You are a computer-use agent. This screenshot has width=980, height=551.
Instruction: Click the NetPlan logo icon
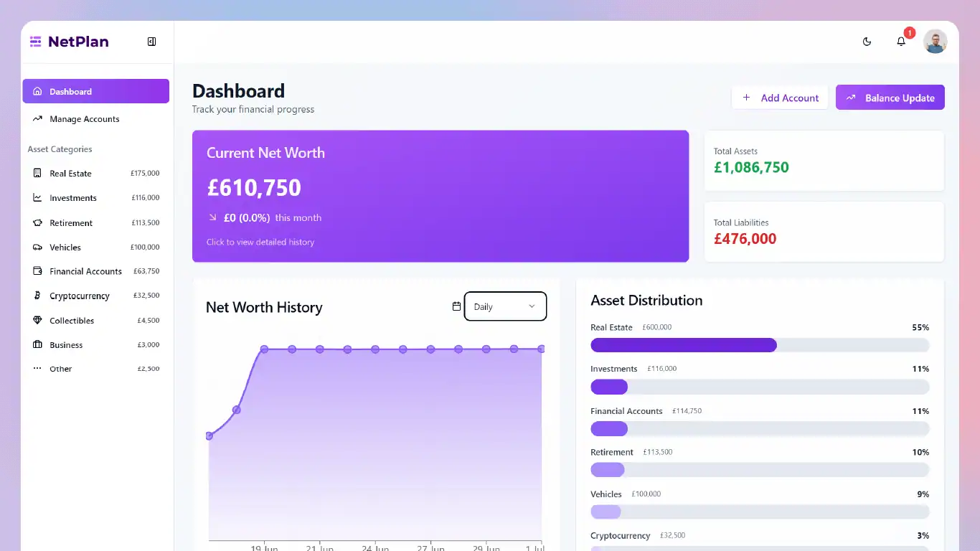pos(34,41)
